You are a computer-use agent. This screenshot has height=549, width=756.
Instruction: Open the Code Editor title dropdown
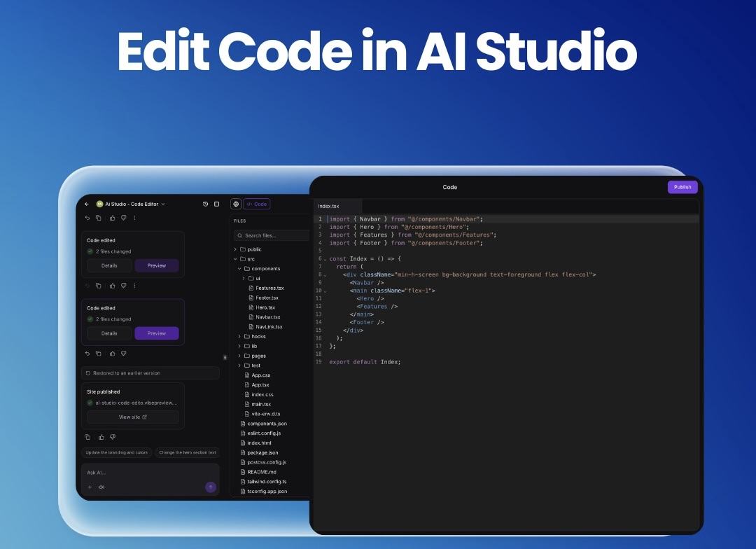163,204
